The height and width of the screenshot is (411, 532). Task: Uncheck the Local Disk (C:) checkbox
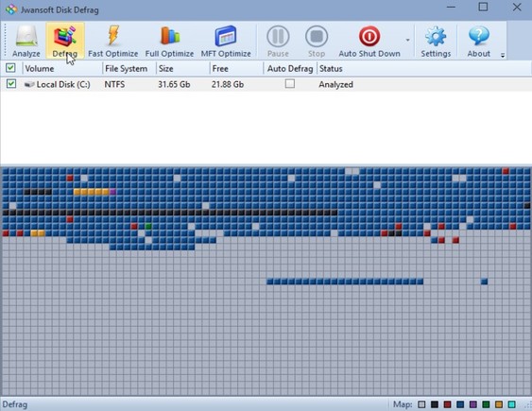coord(11,84)
